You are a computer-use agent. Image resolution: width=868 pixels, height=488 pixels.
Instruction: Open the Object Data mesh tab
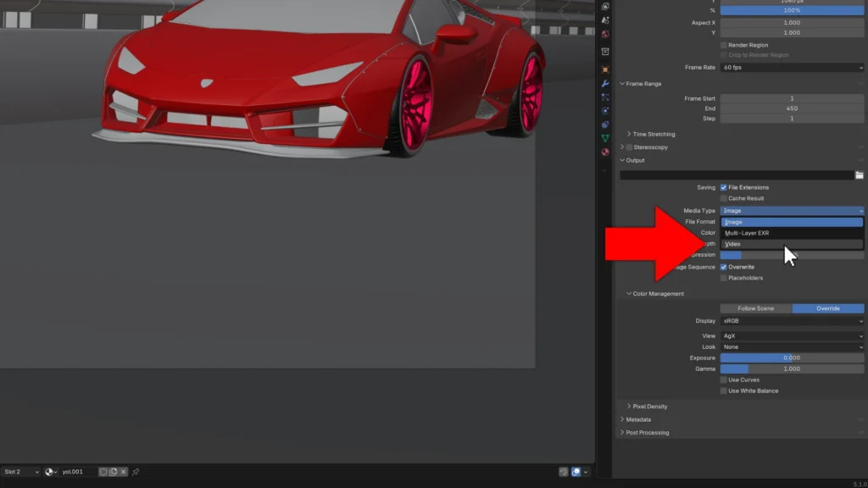[605, 138]
